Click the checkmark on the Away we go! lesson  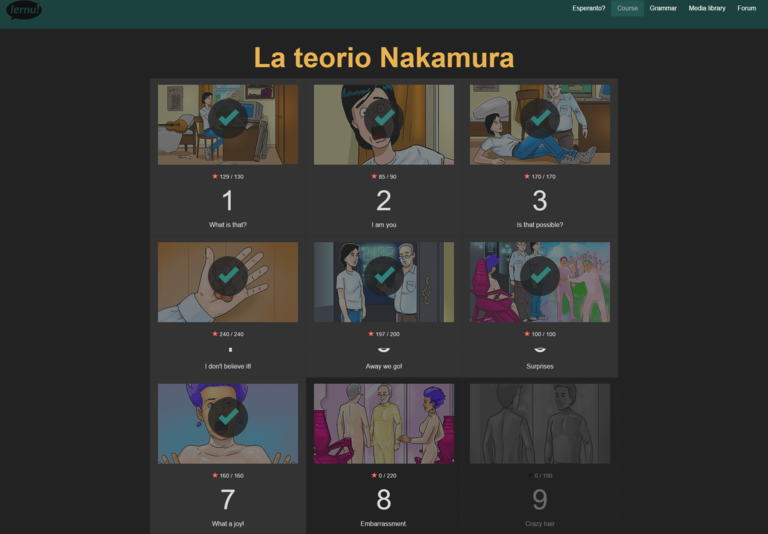coord(384,276)
